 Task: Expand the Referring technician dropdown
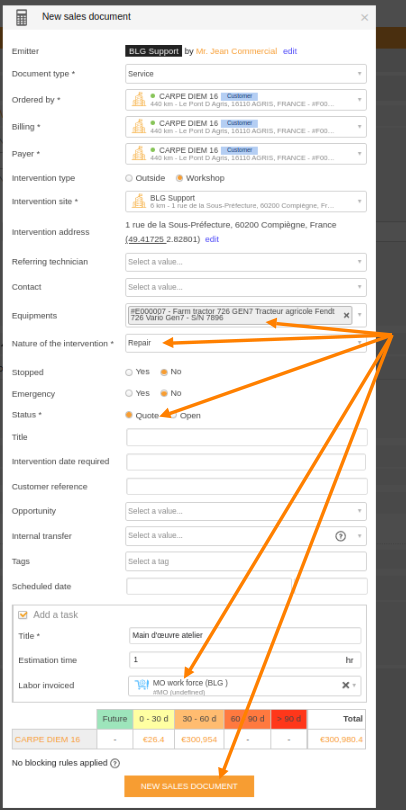pyautogui.click(x=246, y=262)
